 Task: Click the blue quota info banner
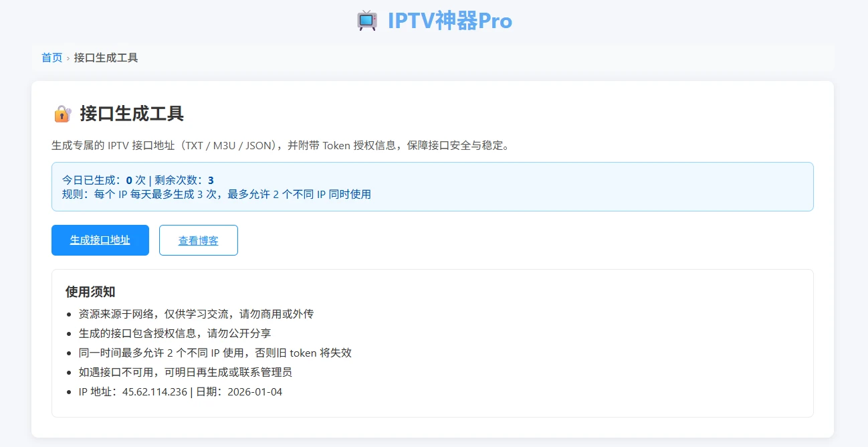click(432, 187)
